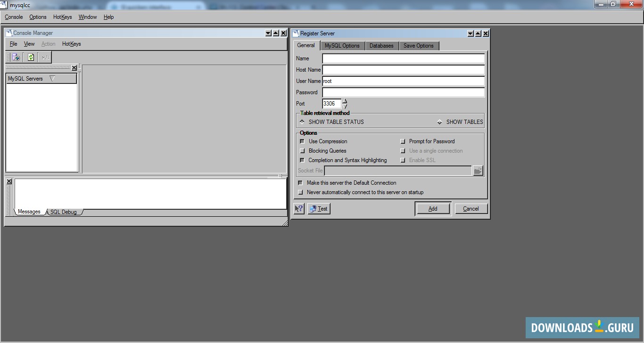Select the Messages tab
644x343 pixels.
tap(29, 212)
